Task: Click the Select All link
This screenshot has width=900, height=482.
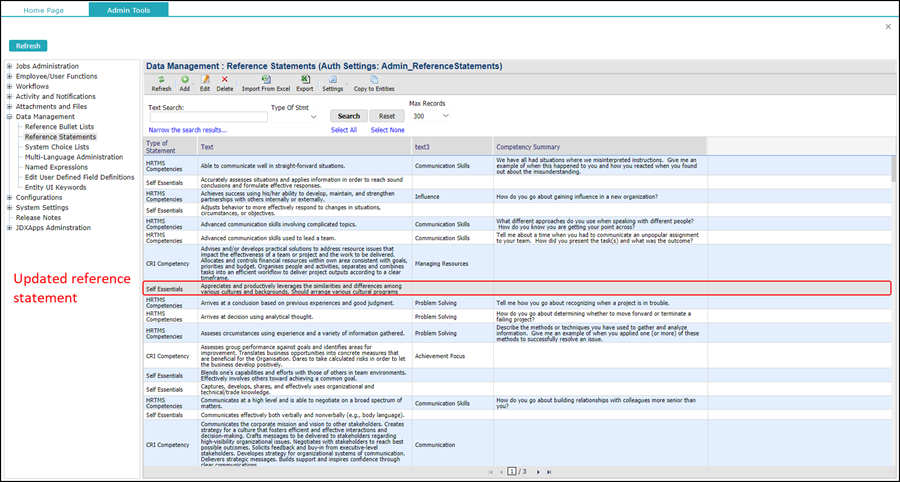Action: pos(344,130)
